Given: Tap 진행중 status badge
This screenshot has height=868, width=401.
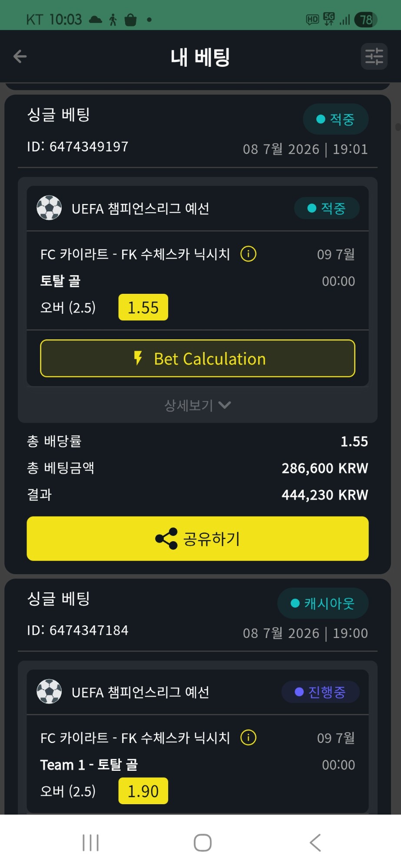Looking at the screenshot, I should click(x=321, y=692).
